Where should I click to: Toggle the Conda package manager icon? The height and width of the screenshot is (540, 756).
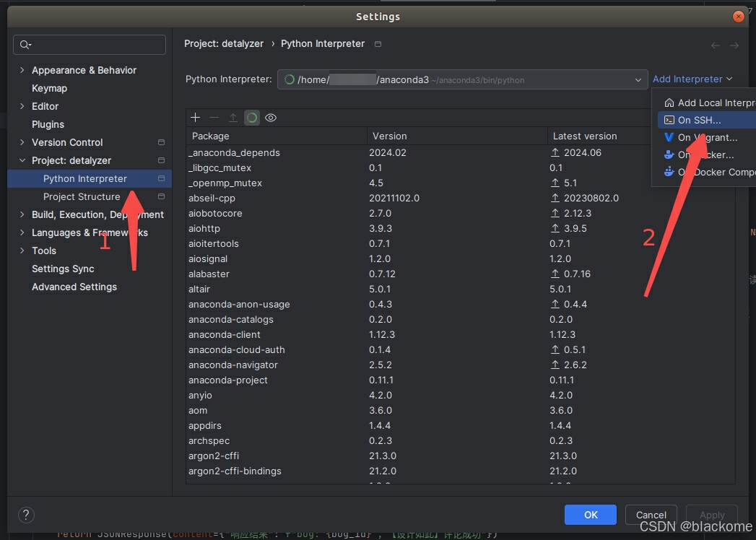click(x=252, y=118)
